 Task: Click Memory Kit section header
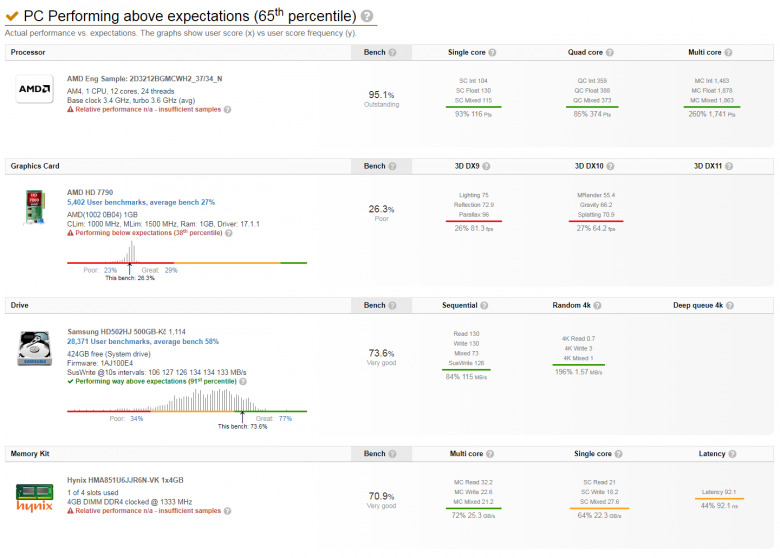30,454
